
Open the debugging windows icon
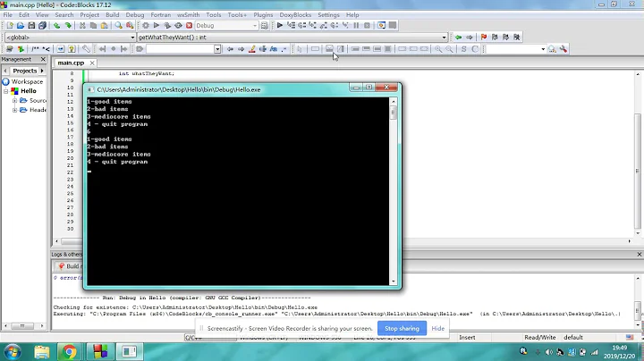click(x=382, y=25)
